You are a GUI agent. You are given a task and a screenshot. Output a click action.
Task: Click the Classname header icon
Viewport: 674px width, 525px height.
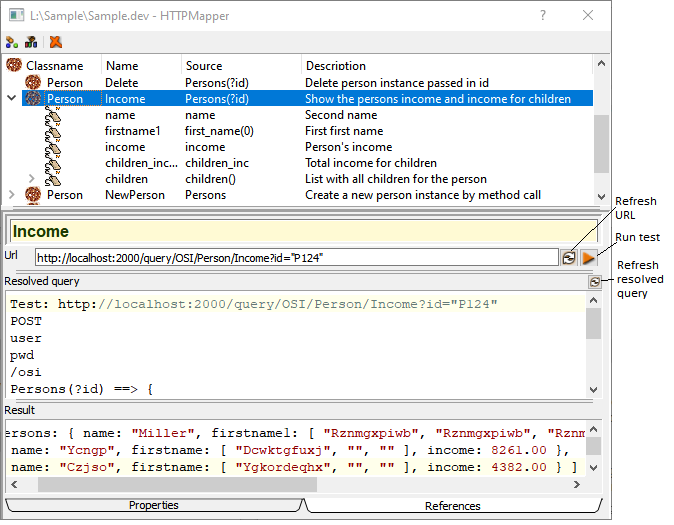coord(14,66)
